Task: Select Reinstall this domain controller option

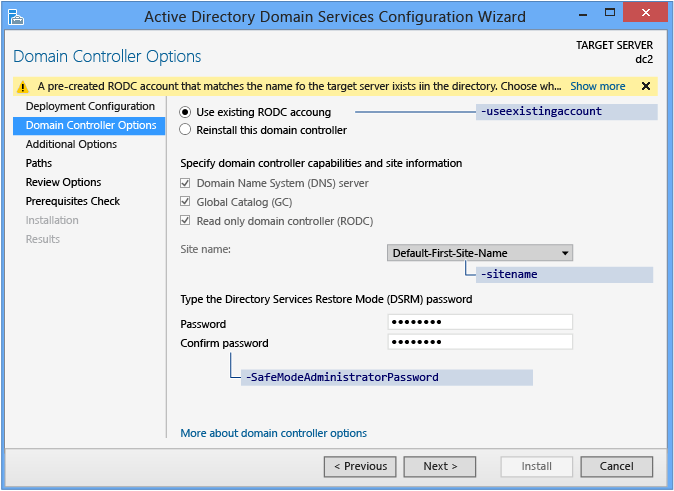Action: click(185, 129)
